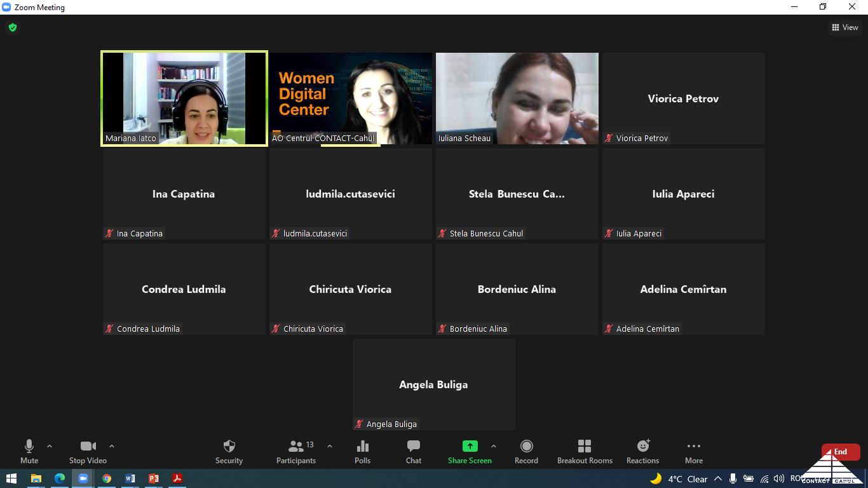The image size is (868, 488).
Task: Start recording the meeting
Action: pos(526,452)
